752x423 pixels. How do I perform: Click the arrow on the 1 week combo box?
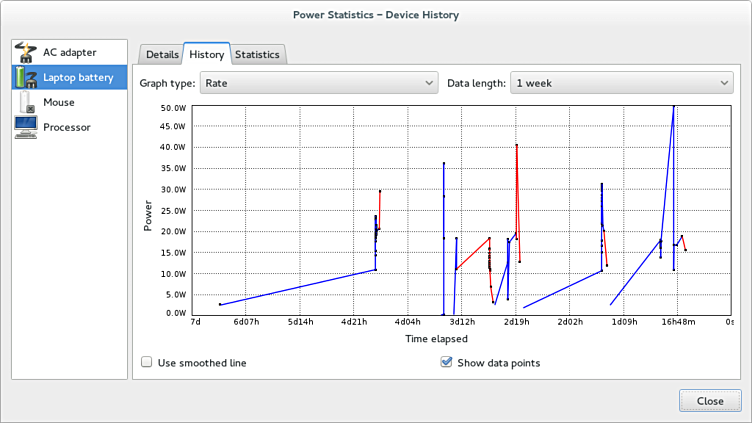[724, 83]
